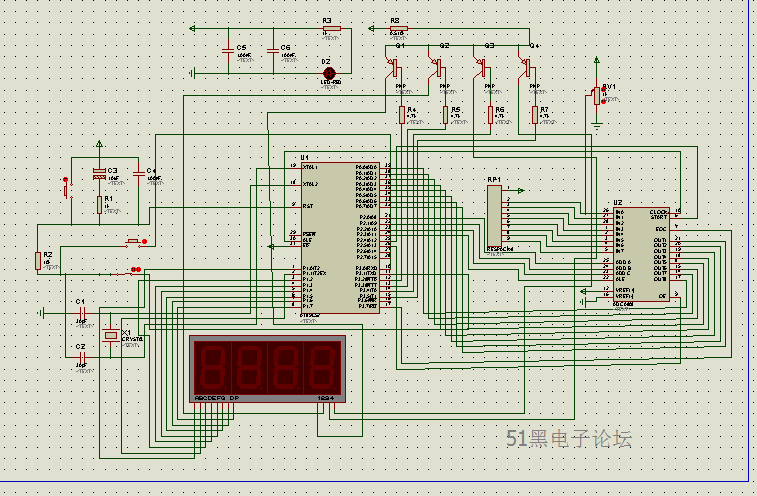
Task: Click the four-digit seven-segment display
Action: (x=267, y=369)
